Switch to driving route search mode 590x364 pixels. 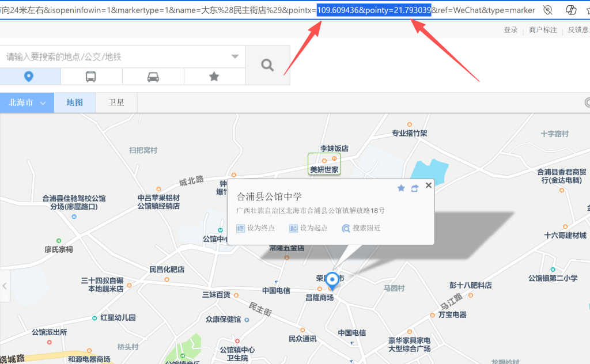pos(153,77)
